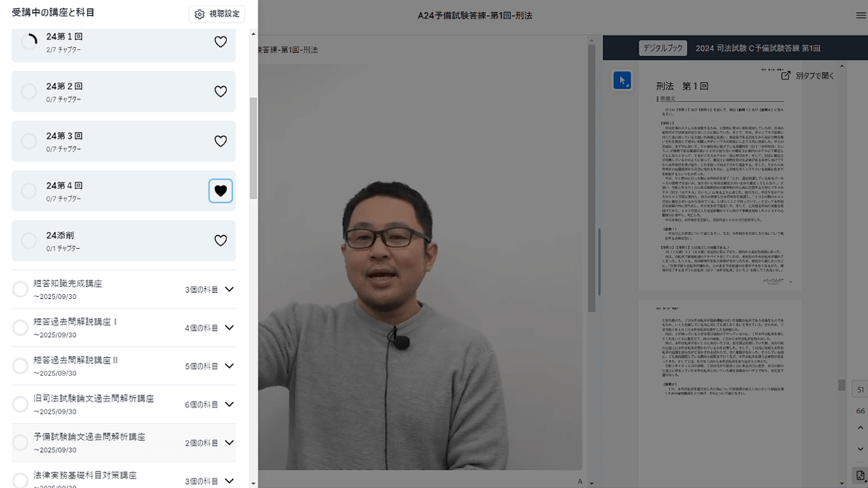The width and height of the screenshot is (868, 488).
Task: Click the heart icon for 24第3回
Action: click(x=220, y=141)
